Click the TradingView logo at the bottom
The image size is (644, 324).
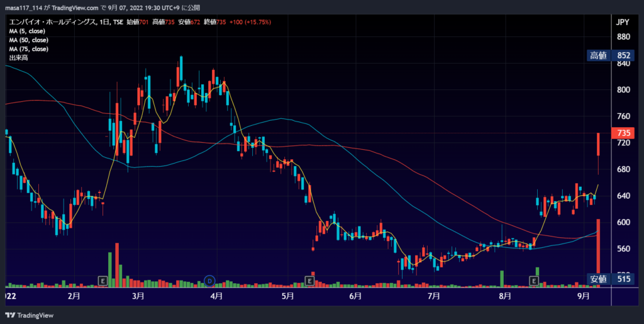29,315
